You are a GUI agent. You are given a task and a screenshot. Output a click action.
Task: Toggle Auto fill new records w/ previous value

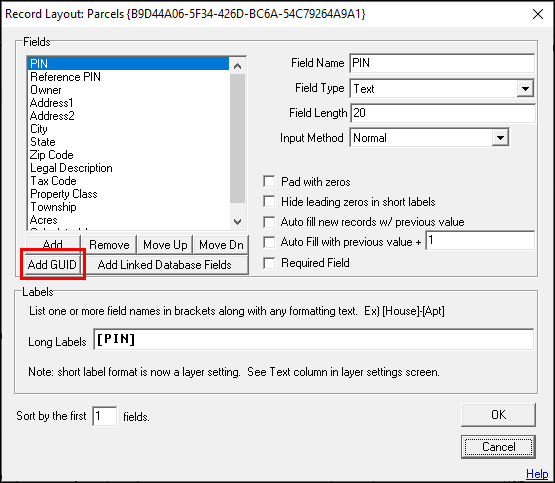[269, 222]
